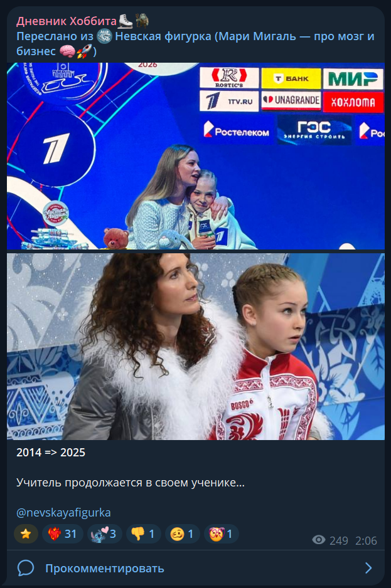Viewport: 391px width, 588px height.
Task: Click the caption text 2014 => 2025
Action: tap(51, 452)
